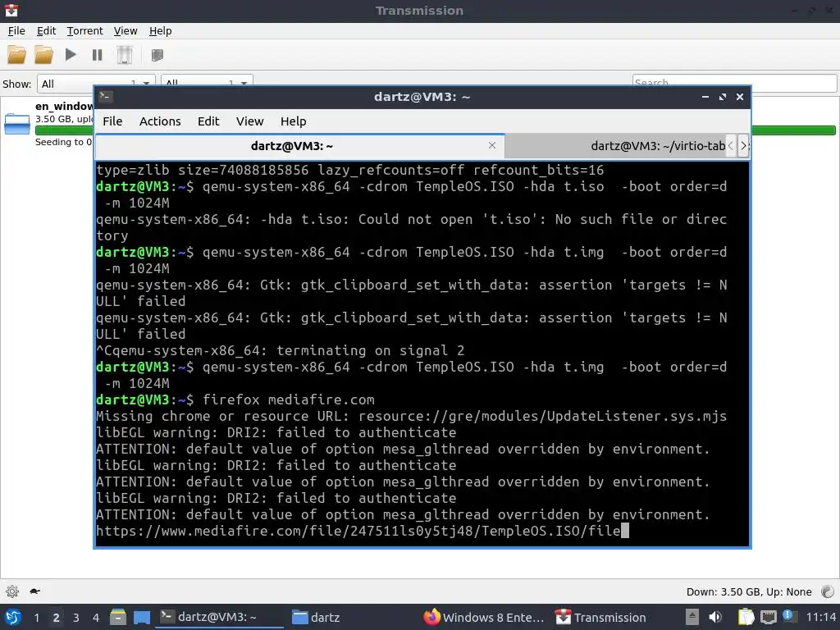Open the Torrent menu
Image resolution: width=840 pixels, height=630 pixels.
[84, 31]
